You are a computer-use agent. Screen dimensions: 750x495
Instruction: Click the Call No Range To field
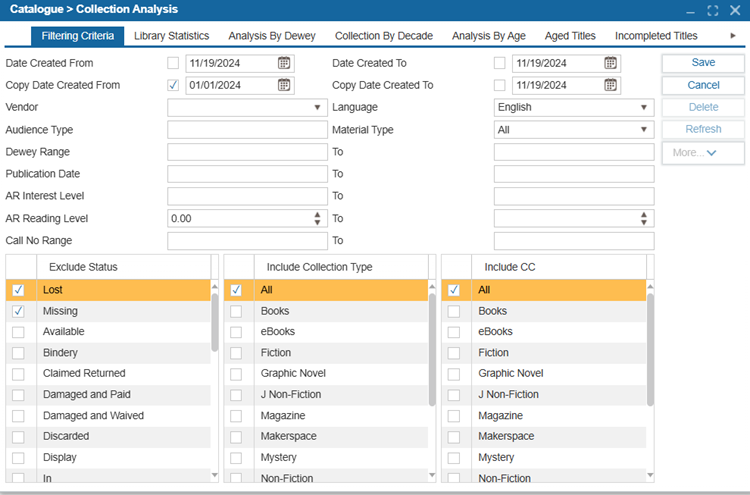point(574,241)
